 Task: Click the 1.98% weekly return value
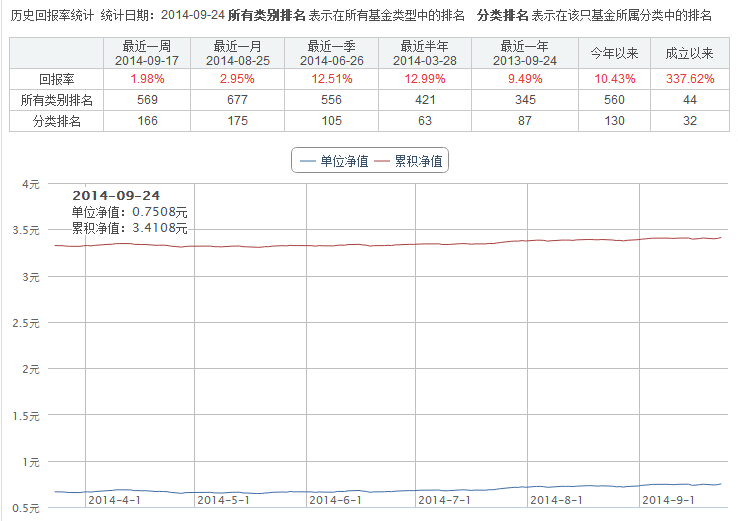146,79
